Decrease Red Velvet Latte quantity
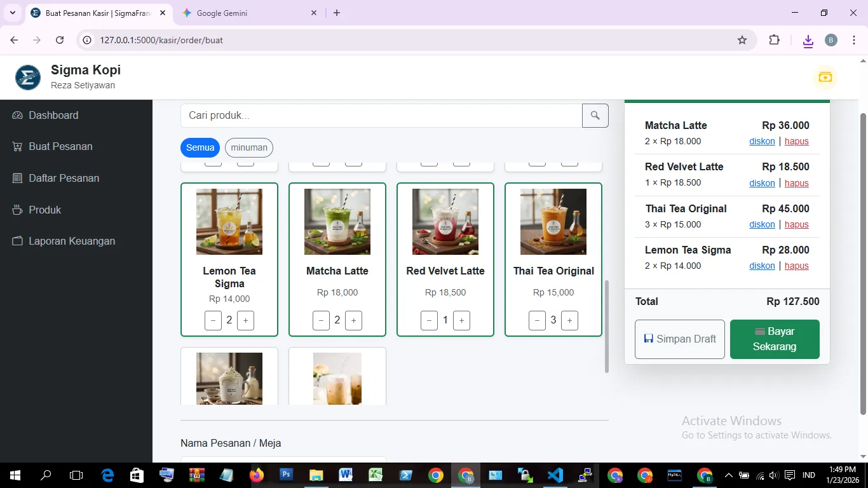 (x=429, y=320)
